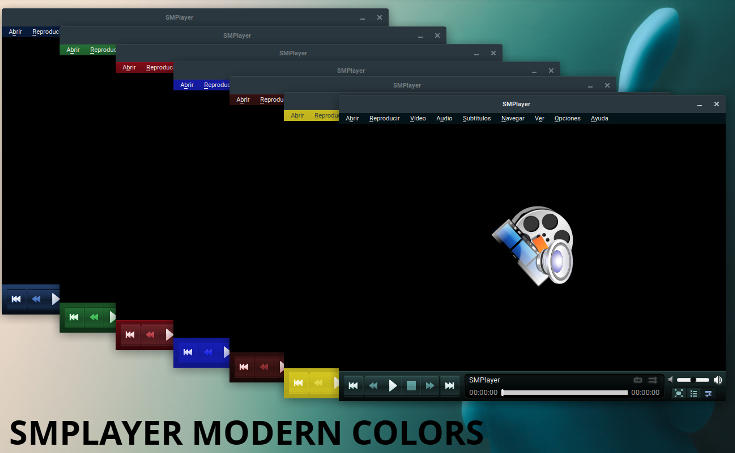This screenshot has height=453, width=735.
Task: Open the Ver menu
Action: 539,118
